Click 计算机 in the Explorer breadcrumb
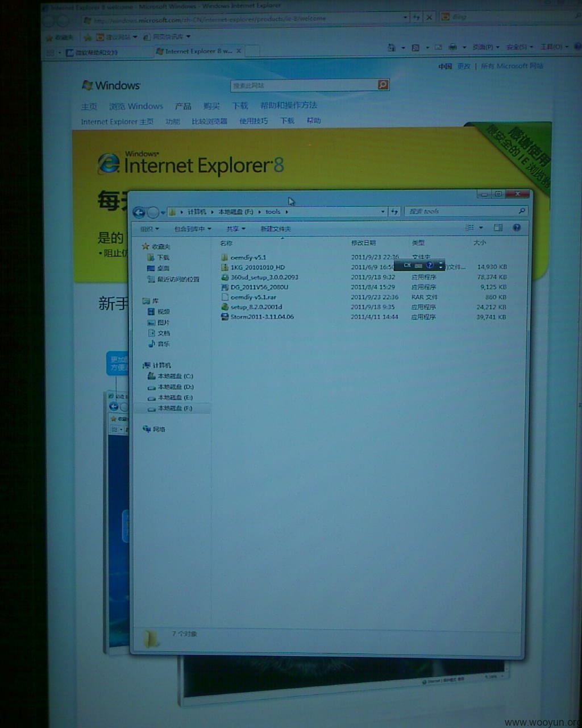This screenshot has height=728, width=582. click(197, 212)
